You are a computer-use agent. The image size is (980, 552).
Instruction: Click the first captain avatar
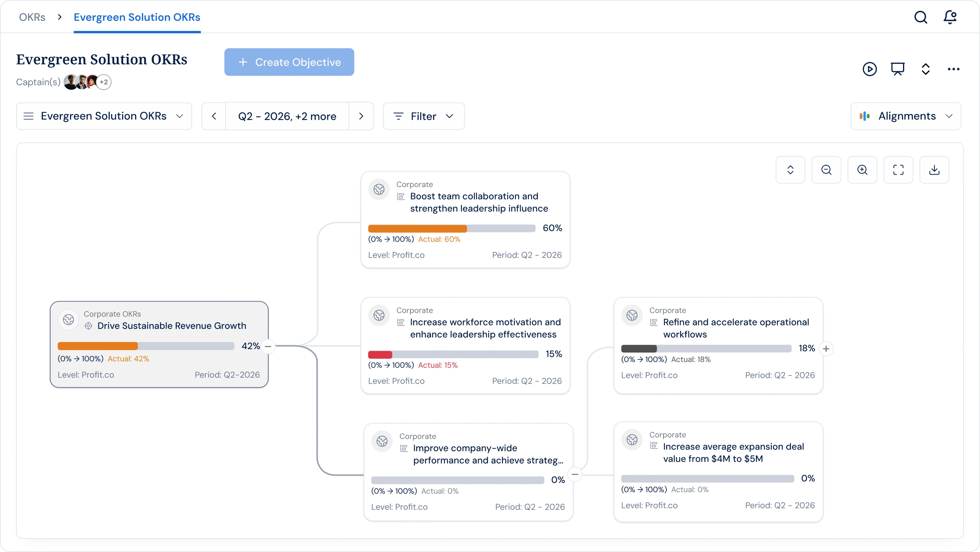tap(70, 82)
